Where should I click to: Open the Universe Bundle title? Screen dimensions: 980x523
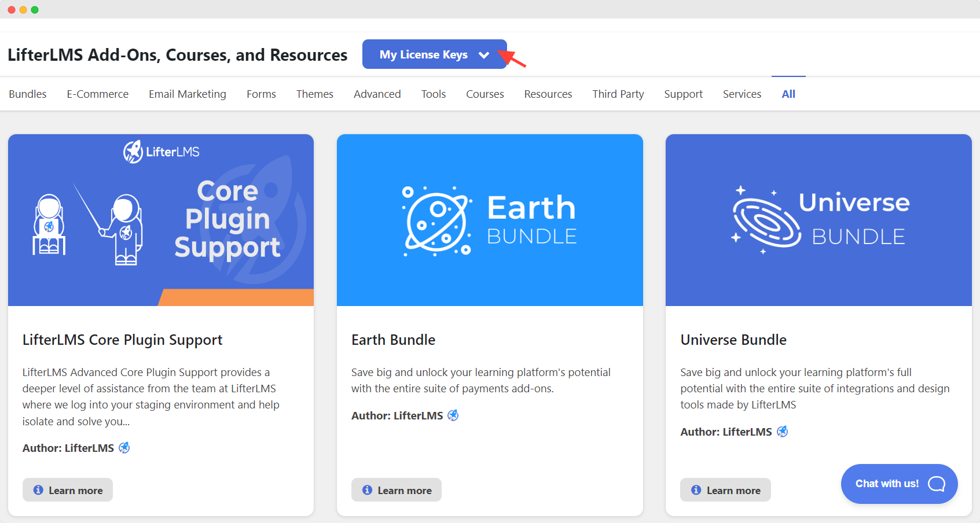733,340
